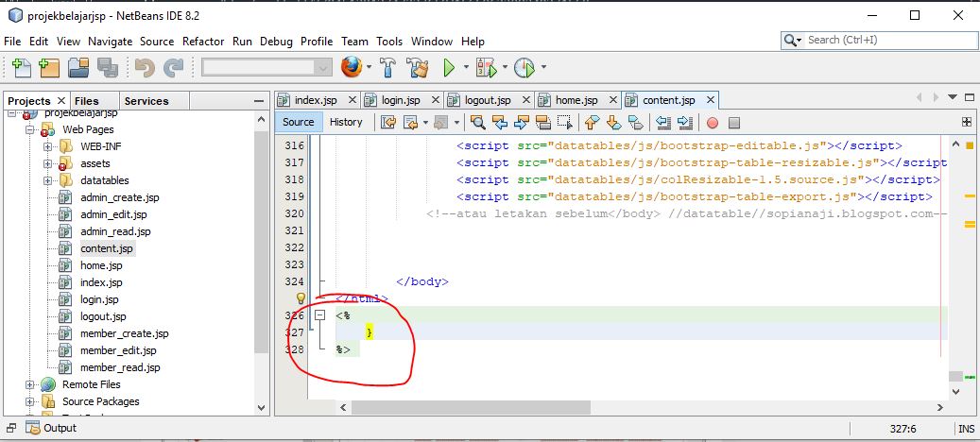Click the Open Project toolbar icon

coord(78,67)
